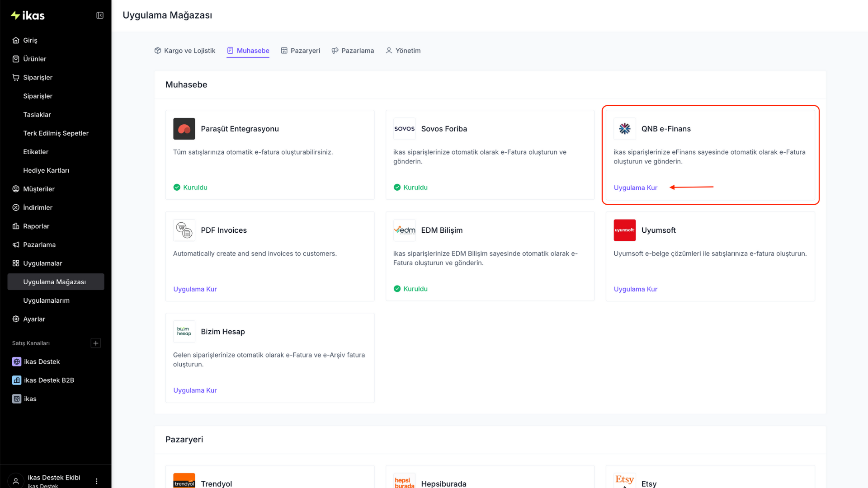
Task: Click the İndirimler percent icon
Action: pos(16,207)
